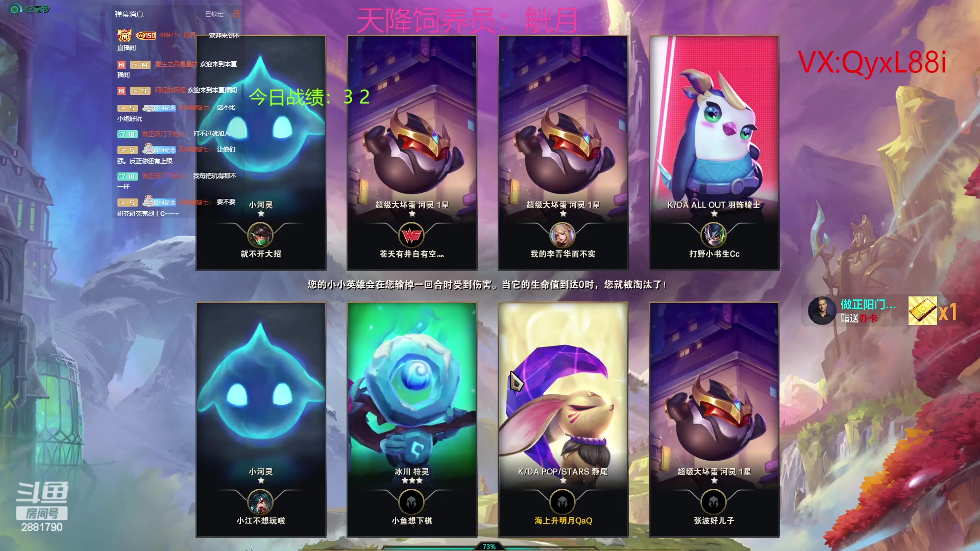980x551 pixels.
Task: Select the K/DA ALL OUT 羽饰骑士 card
Action: (714, 153)
